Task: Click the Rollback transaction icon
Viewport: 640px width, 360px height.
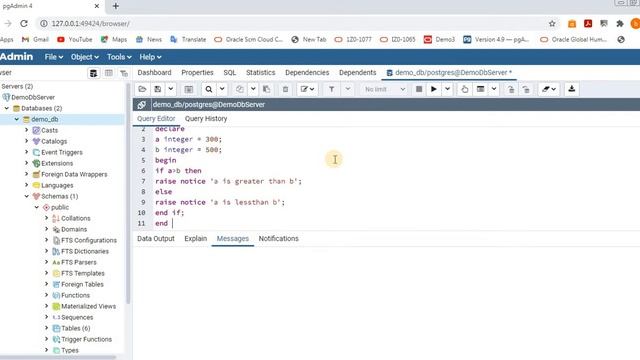Action: pos(526,89)
